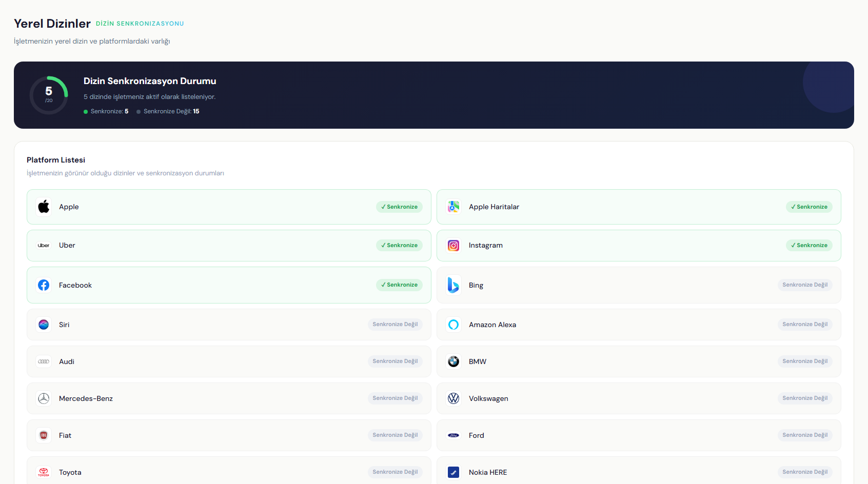Click the "Senkronize: 5" status legend
Screen dimensions: 868x484
point(106,111)
